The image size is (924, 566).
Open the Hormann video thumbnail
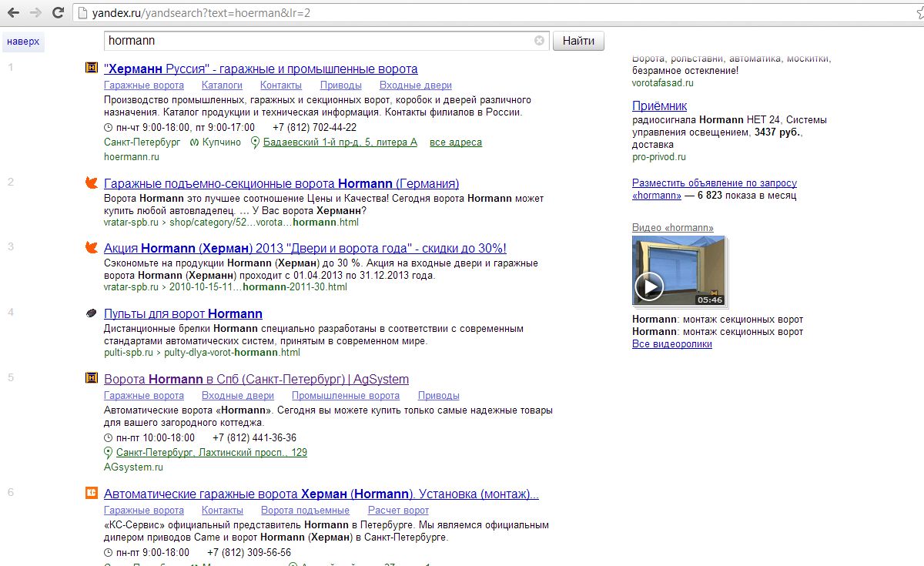(678, 271)
